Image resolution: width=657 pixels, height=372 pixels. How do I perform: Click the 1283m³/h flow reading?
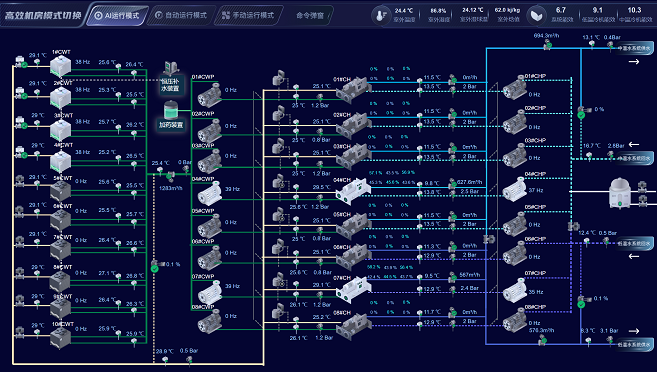coord(171,188)
